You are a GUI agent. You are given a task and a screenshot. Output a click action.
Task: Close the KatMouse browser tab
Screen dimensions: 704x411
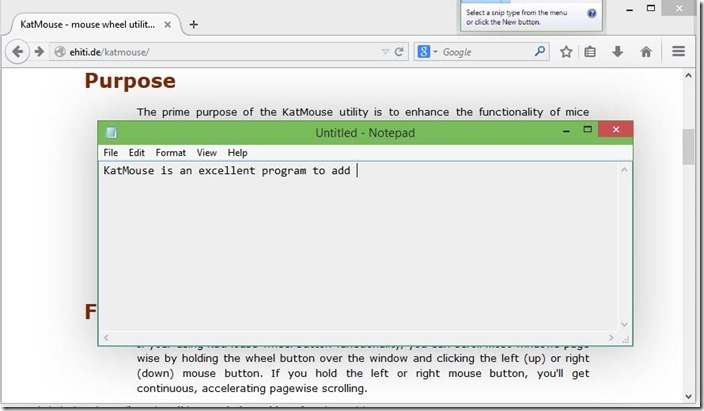coord(167,25)
